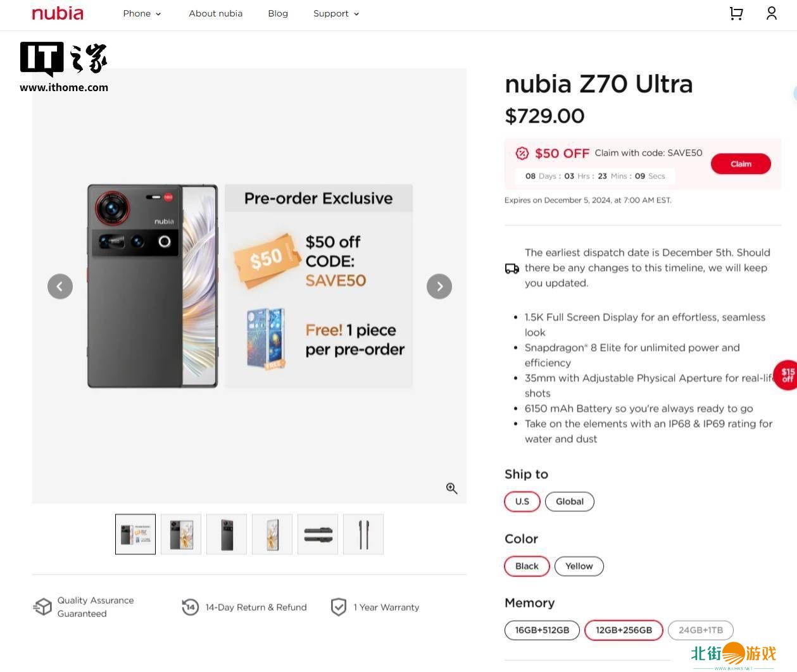797x672 pixels.
Task: Click the magnifier zoom icon on image
Action: pyautogui.click(x=451, y=488)
